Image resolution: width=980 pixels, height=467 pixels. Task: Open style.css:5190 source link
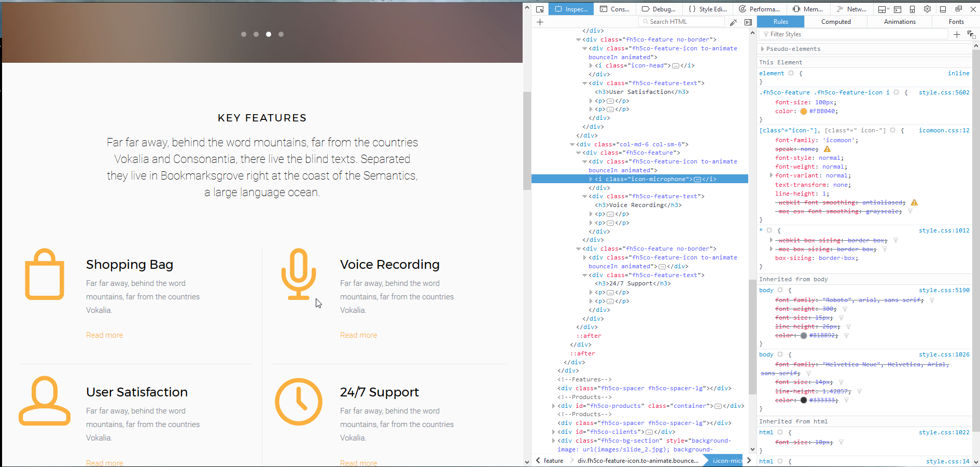(x=944, y=290)
